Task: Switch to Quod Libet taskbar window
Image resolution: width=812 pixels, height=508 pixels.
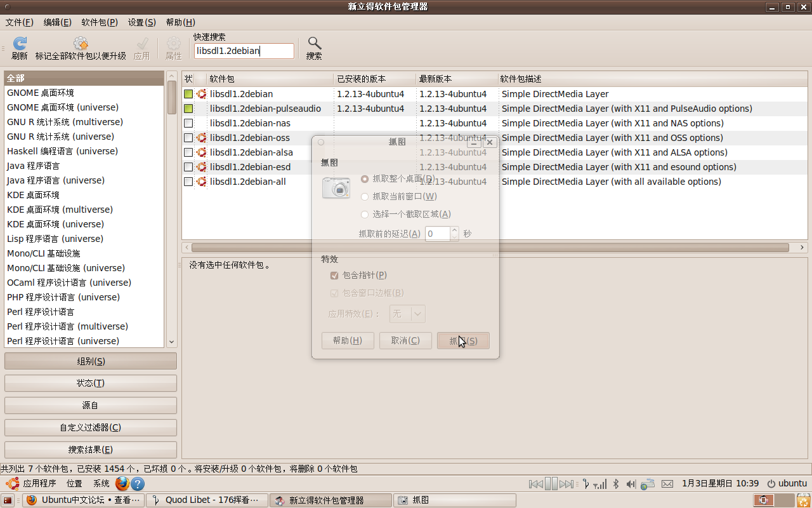Action: coord(207,500)
